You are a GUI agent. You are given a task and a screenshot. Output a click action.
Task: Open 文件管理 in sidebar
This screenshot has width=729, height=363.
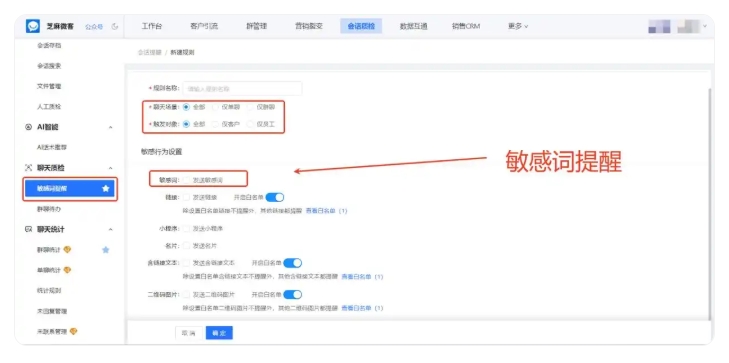49,86
